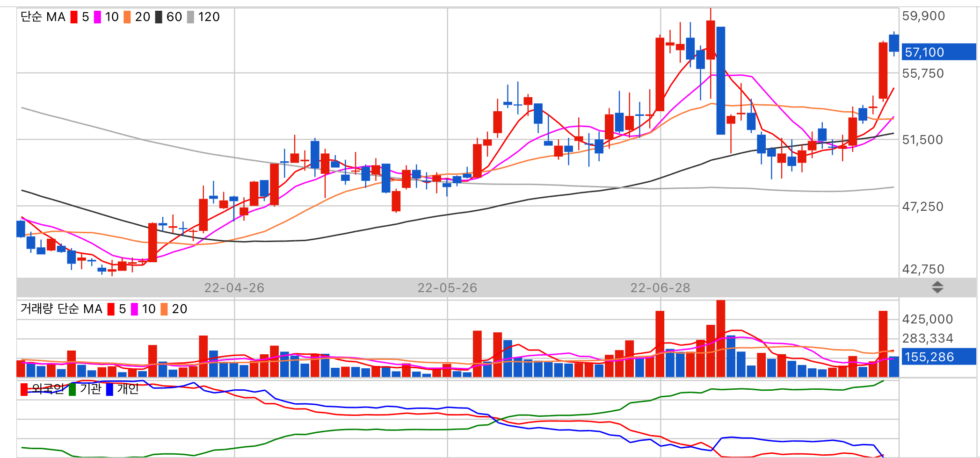Click the up-down resize arrows on date bar
This screenshot has width=980, height=458.
point(937,287)
